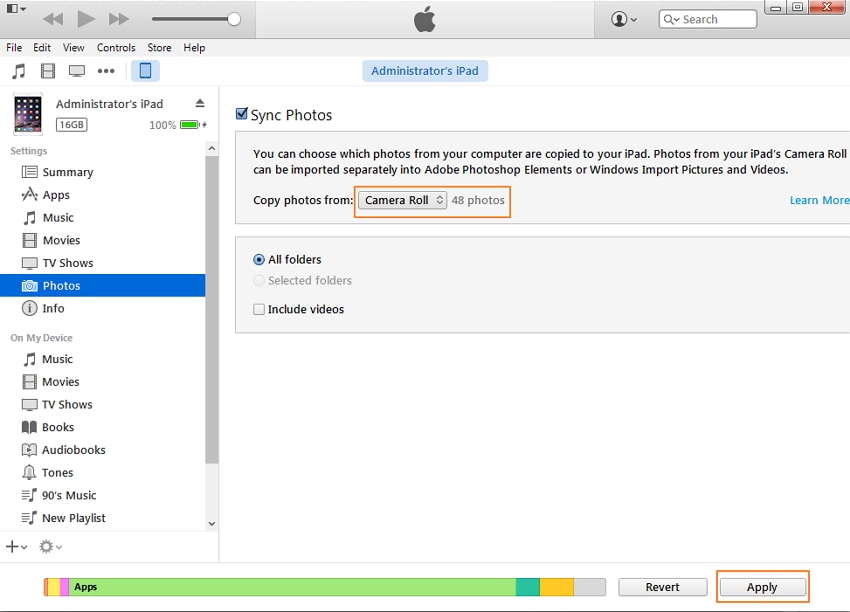Click the three-dots More media button
The height and width of the screenshot is (612, 850).
106,71
